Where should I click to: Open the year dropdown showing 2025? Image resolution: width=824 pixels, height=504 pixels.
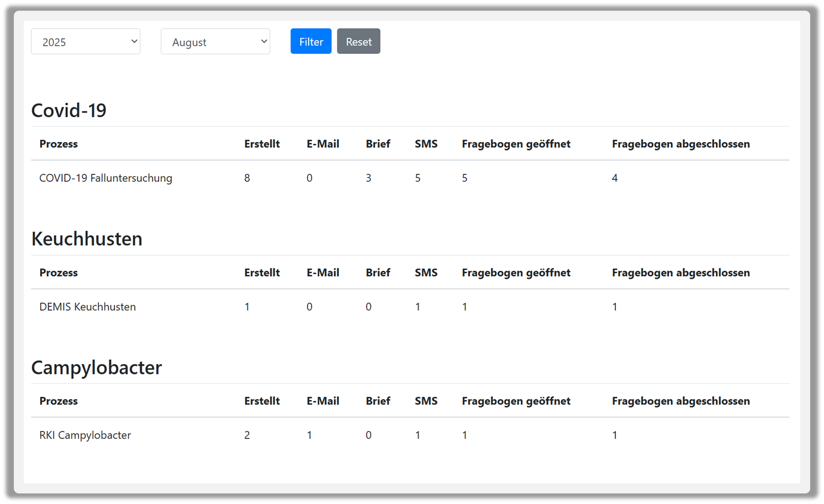[86, 42]
